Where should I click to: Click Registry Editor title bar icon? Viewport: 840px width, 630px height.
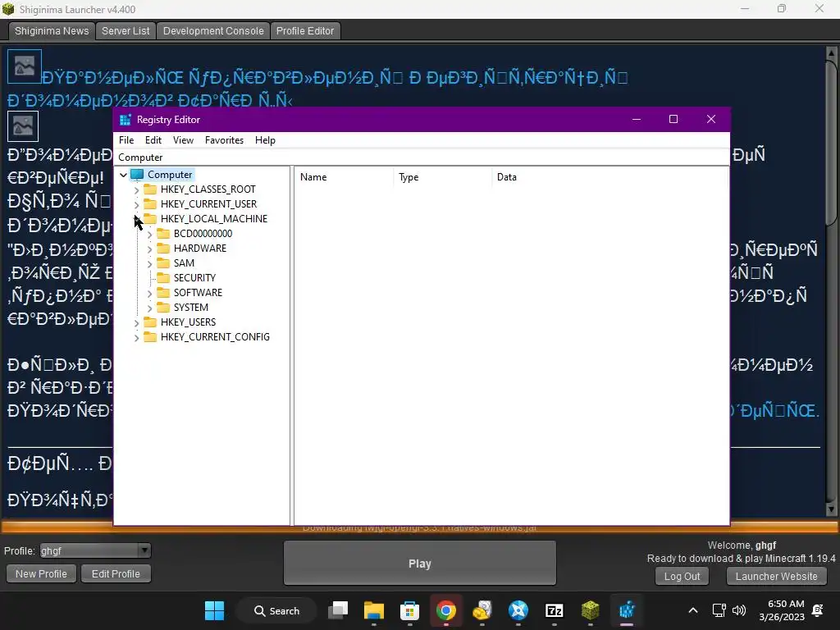(126, 120)
